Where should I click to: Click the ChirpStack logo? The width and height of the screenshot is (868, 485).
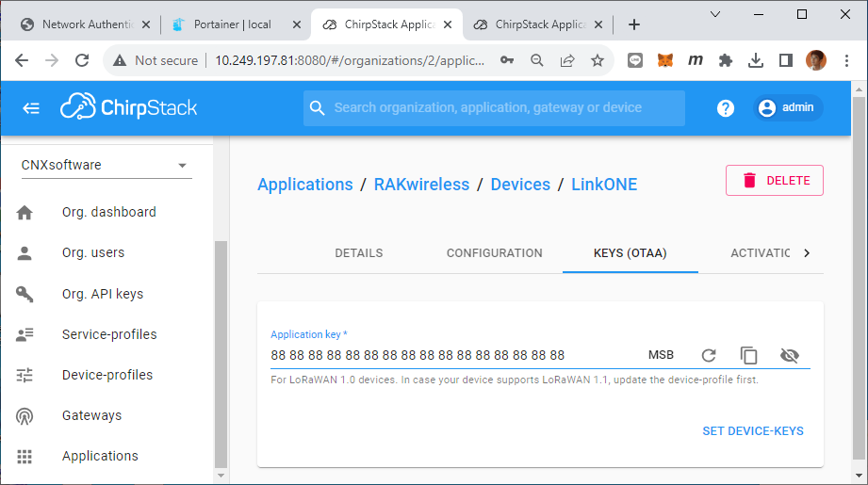[x=128, y=106]
